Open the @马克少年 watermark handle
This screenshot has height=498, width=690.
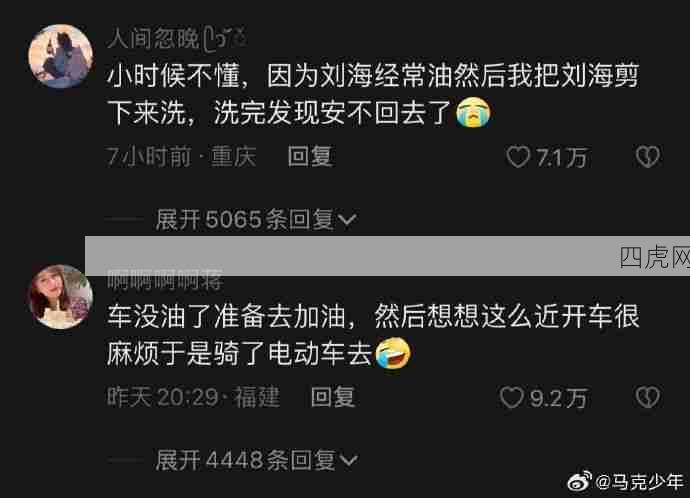640,482
